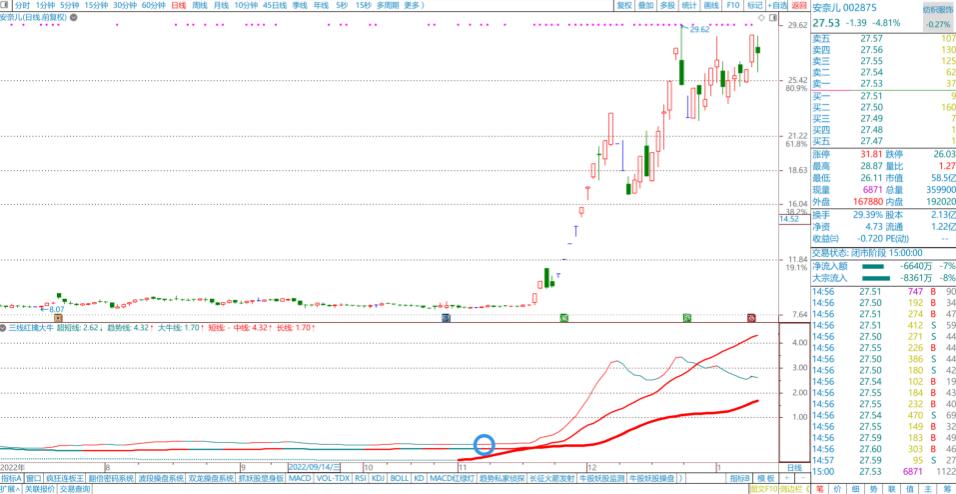The image size is (956, 494).
Task: Click the 叠加 overlay button
Action: 645,5
